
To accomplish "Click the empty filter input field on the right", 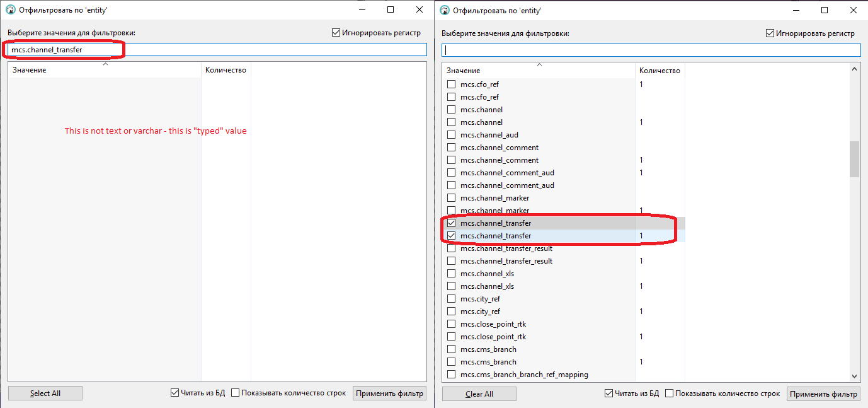I will point(649,49).
